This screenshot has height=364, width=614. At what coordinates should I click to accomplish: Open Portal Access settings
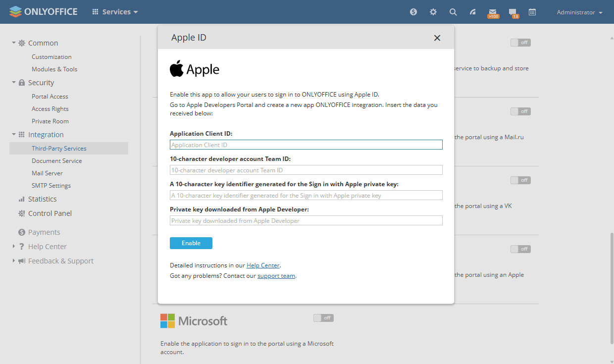(x=50, y=97)
